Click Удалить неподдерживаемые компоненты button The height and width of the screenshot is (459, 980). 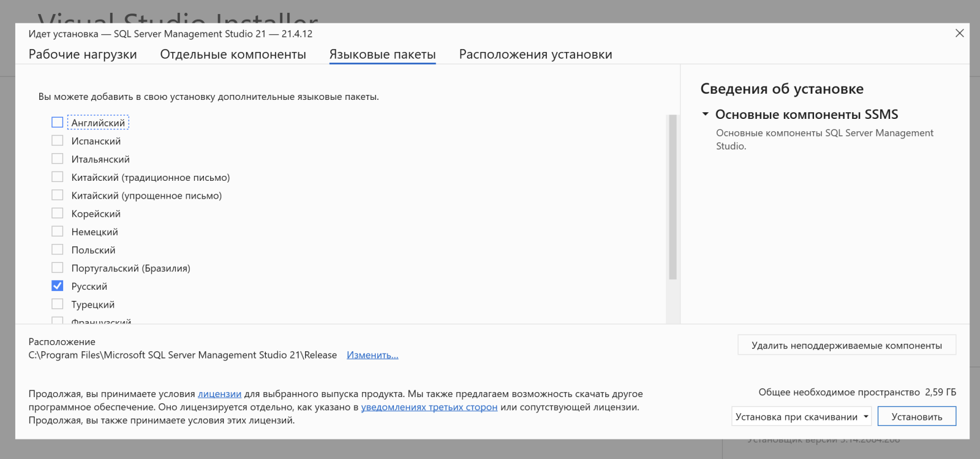(x=846, y=346)
